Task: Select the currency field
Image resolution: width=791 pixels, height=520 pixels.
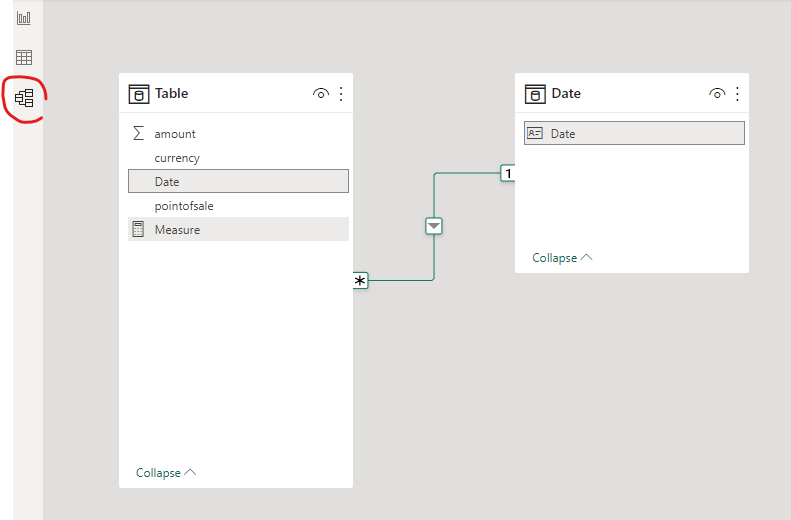Action: (x=238, y=158)
